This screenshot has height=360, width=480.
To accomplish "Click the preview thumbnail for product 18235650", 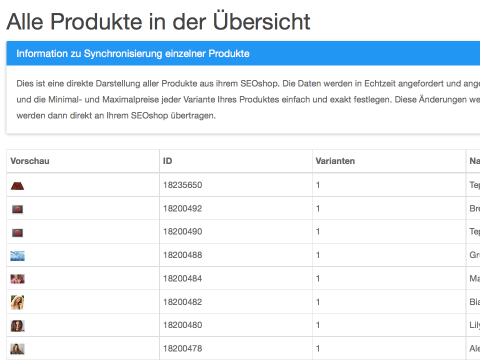I will tap(17, 186).
